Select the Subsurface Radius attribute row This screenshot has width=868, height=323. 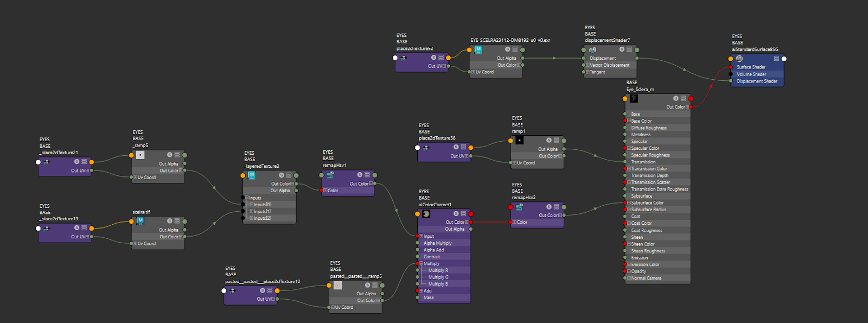coord(658,210)
